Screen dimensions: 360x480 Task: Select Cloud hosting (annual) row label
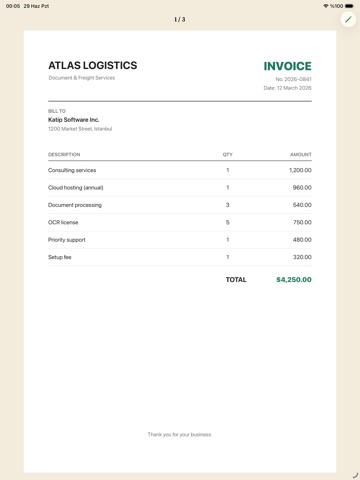[x=76, y=188]
